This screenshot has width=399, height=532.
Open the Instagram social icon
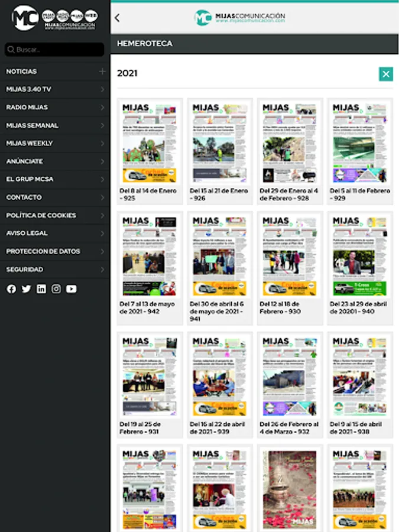pos(56,288)
